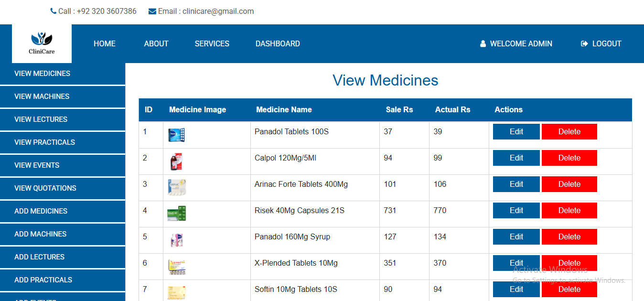Click the email clinicare@gmail.com

click(218, 11)
